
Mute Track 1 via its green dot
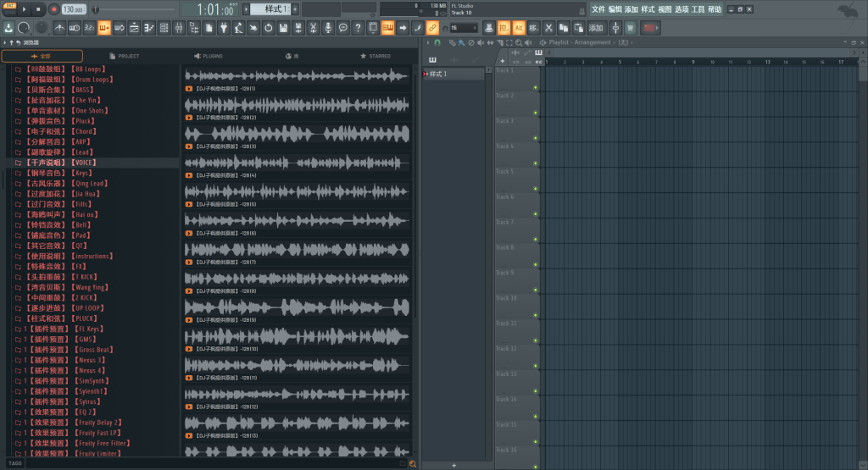coord(536,87)
